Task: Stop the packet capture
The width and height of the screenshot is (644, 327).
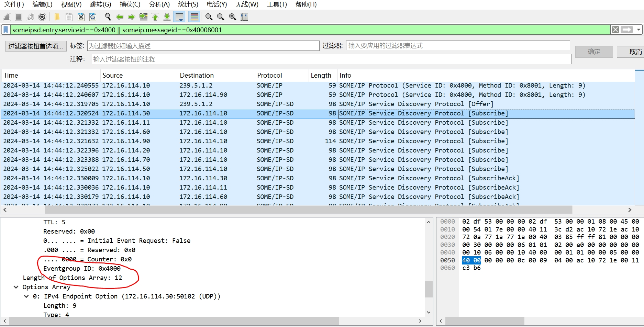Action: 18,16
